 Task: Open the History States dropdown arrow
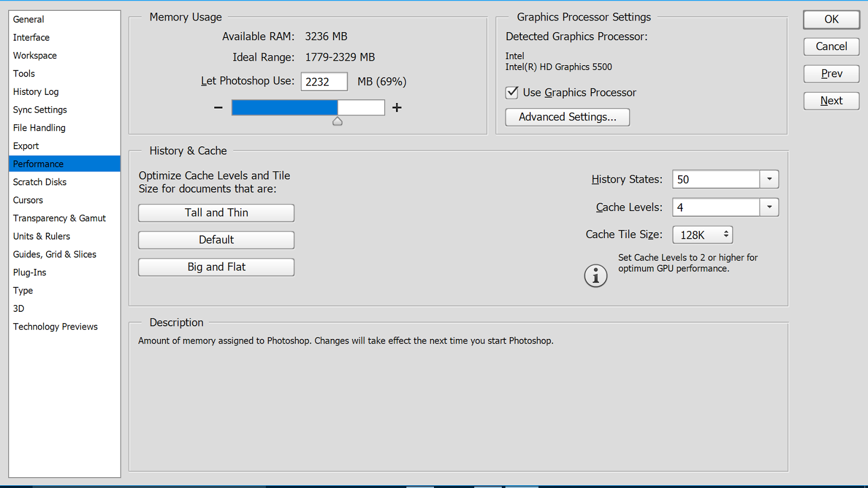tap(769, 179)
